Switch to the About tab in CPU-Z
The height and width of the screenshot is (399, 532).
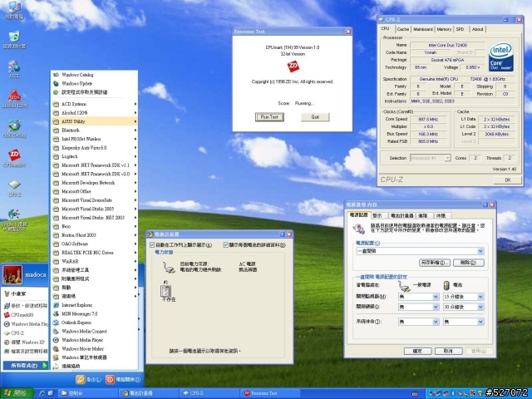coord(477,30)
